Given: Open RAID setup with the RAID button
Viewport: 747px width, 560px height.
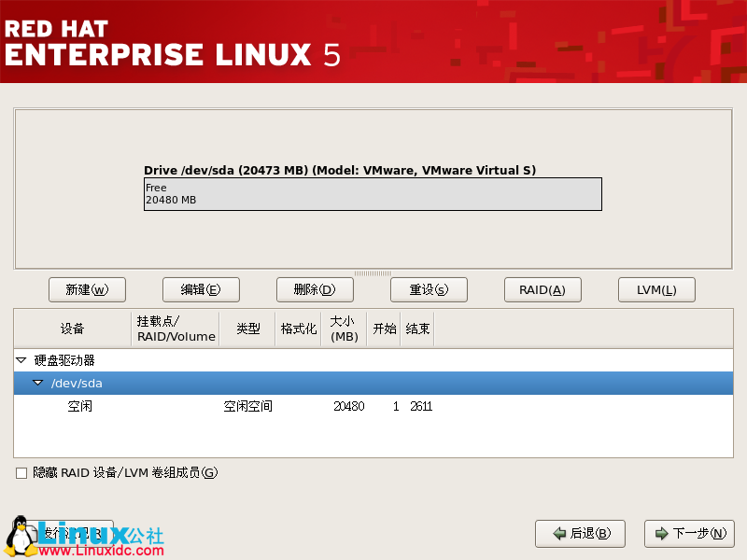Looking at the screenshot, I should (x=543, y=289).
